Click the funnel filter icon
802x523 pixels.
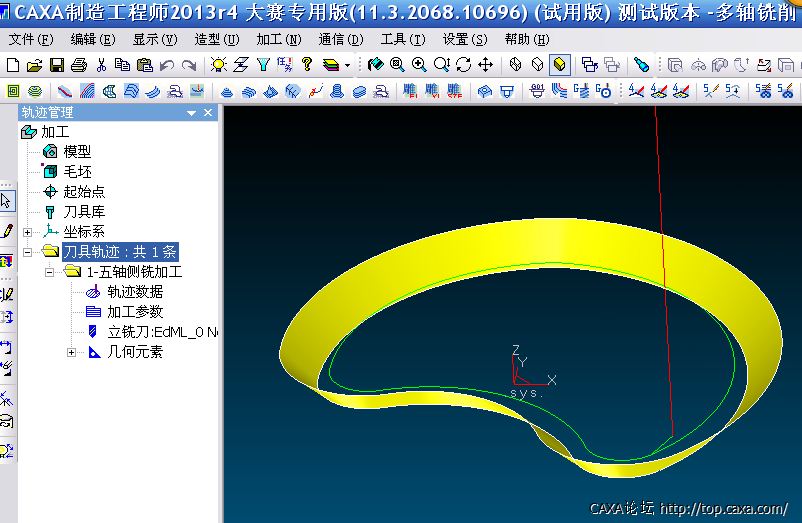point(263,64)
